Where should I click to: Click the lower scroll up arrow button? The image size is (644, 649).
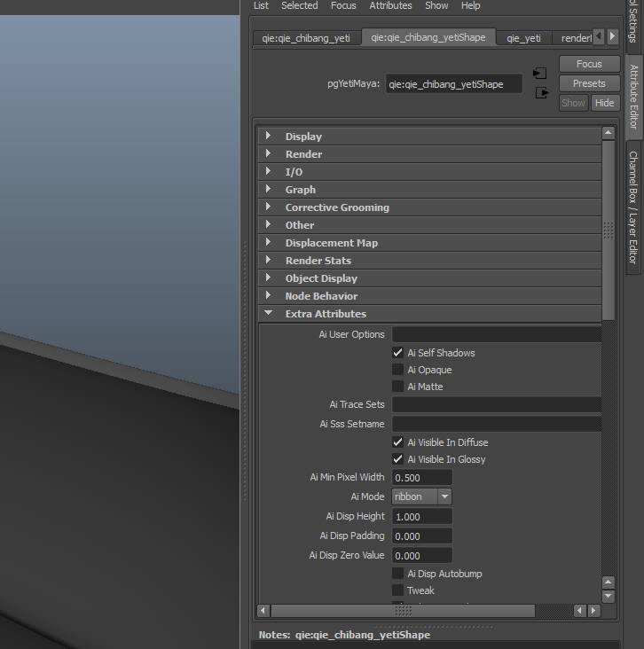tap(608, 583)
